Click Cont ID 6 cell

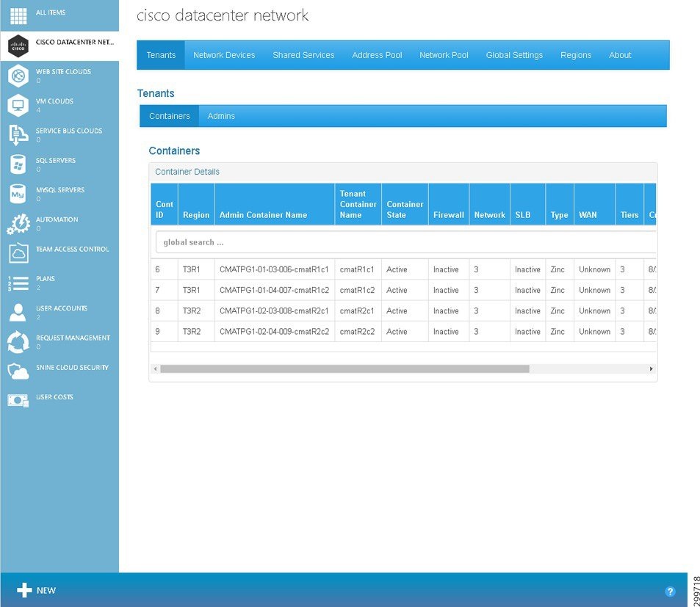pyautogui.click(x=165, y=269)
